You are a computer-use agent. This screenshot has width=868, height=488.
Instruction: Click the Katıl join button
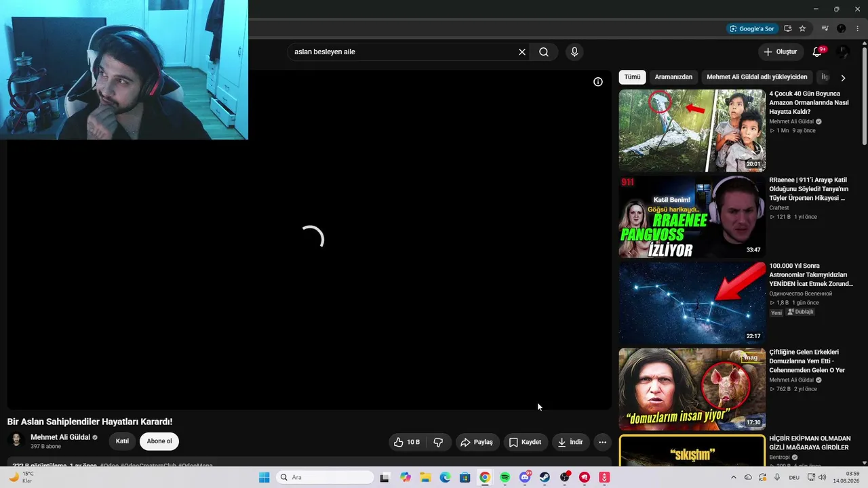(122, 441)
